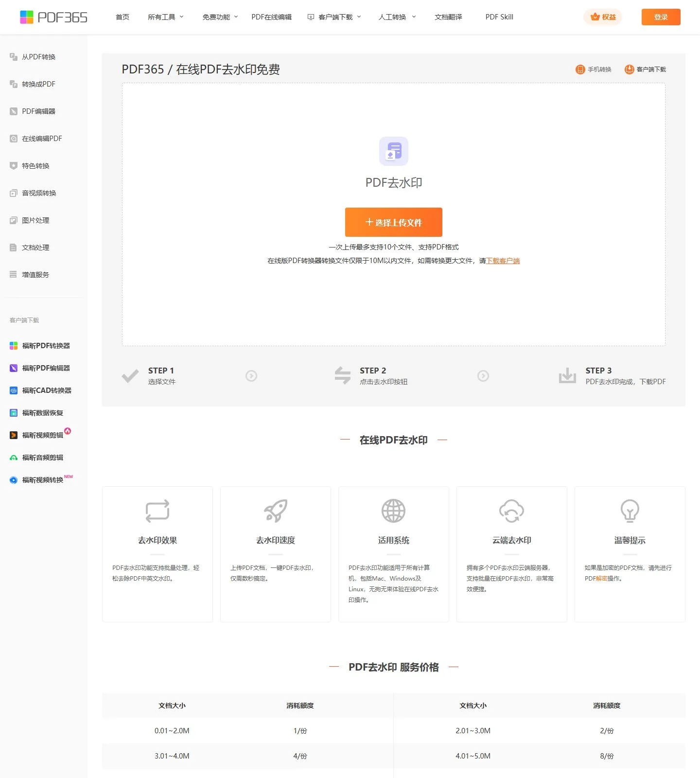Click the 从PDF转换 sidebar icon
700x778 pixels.
pos(14,57)
